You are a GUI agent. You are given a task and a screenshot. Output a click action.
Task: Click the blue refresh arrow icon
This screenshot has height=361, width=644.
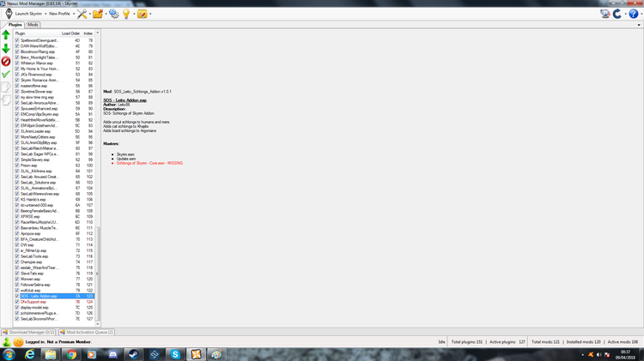pos(617,14)
